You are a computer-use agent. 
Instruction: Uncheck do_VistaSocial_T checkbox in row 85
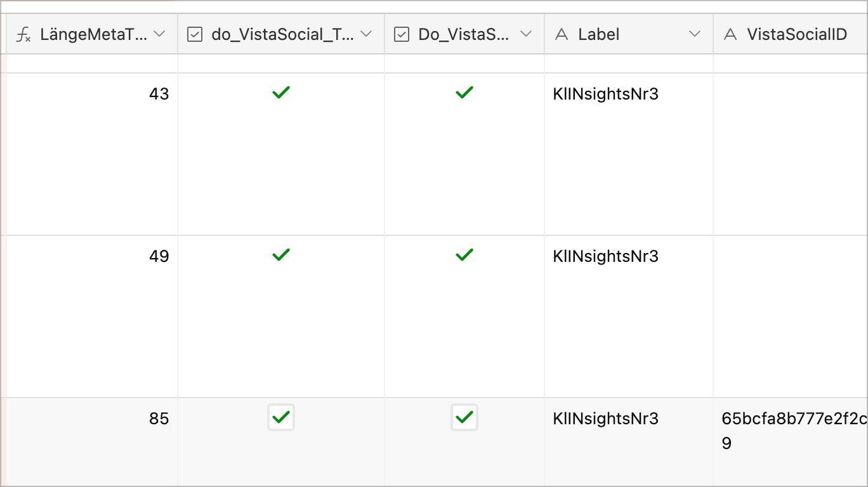click(x=281, y=417)
